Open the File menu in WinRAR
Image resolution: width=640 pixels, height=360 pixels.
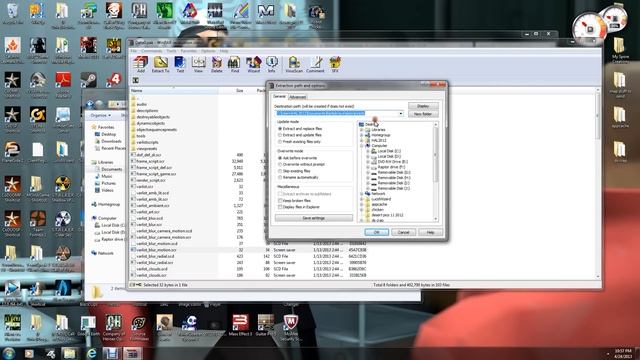pos(133,51)
